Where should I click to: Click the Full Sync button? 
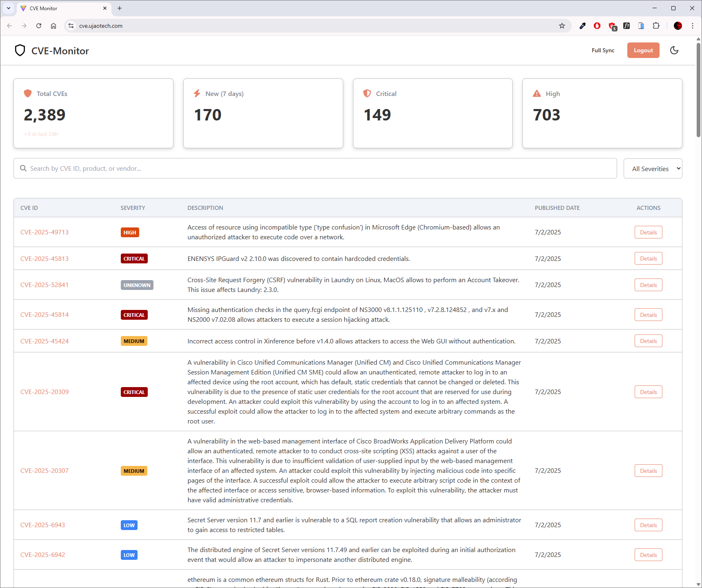click(x=603, y=50)
